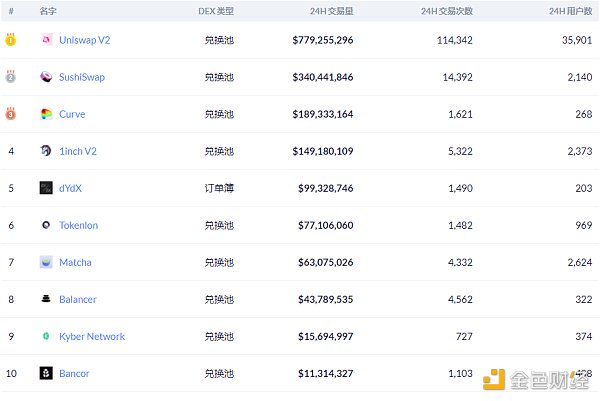Click the Kyber Network logo icon
The width and height of the screenshot is (600, 401).
(46, 336)
